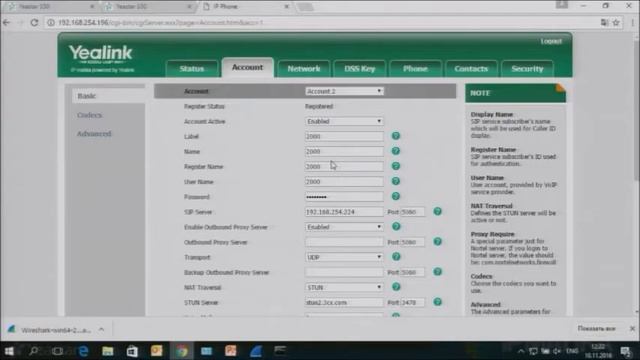Viewport: 640px width, 360px height.
Task: Open the Windows Start menu
Action: [9, 351]
